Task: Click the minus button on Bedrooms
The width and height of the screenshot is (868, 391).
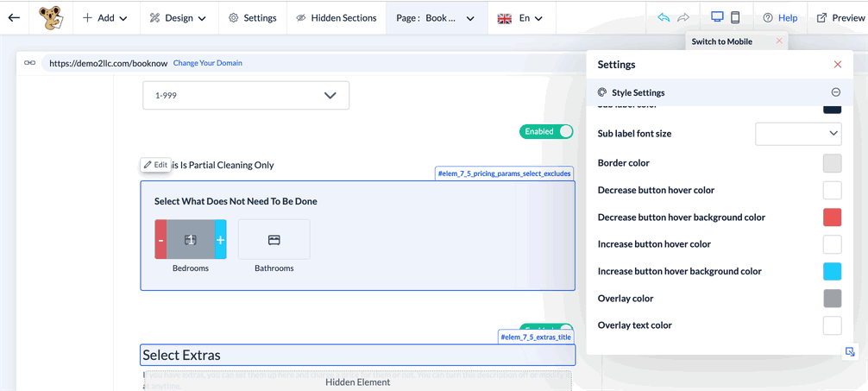Action: tap(160, 240)
